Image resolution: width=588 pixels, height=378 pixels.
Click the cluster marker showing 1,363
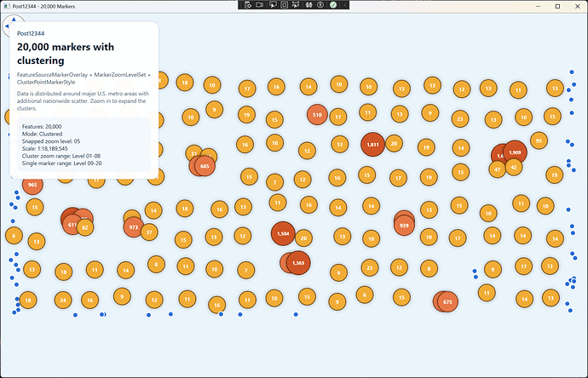pyautogui.click(x=298, y=263)
